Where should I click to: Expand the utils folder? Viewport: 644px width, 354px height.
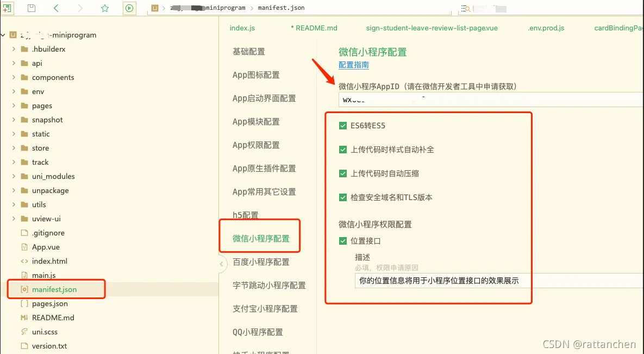pos(14,204)
